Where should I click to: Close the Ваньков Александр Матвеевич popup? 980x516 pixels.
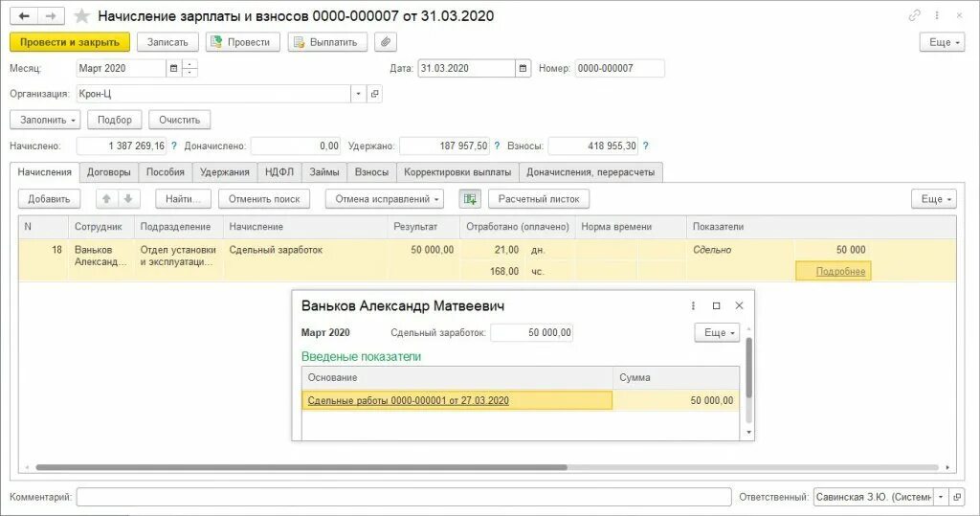740,305
